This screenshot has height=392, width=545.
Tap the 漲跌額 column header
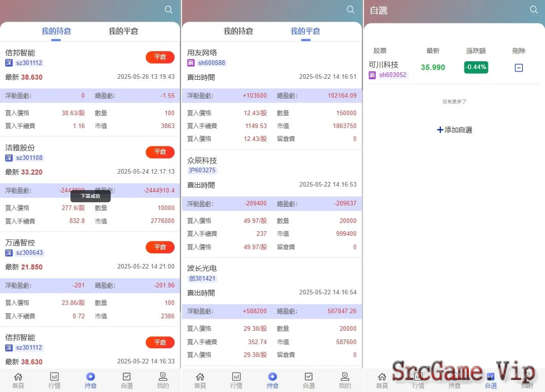pos(476,51)
